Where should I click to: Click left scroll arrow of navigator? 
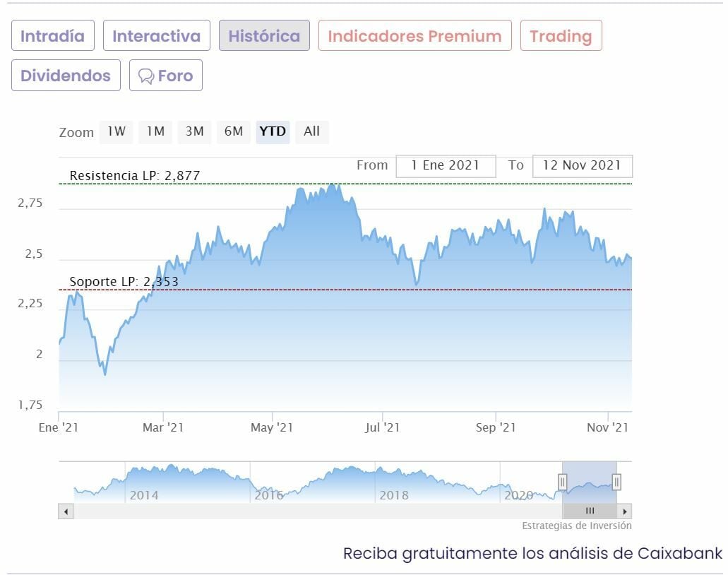point(66,511)
